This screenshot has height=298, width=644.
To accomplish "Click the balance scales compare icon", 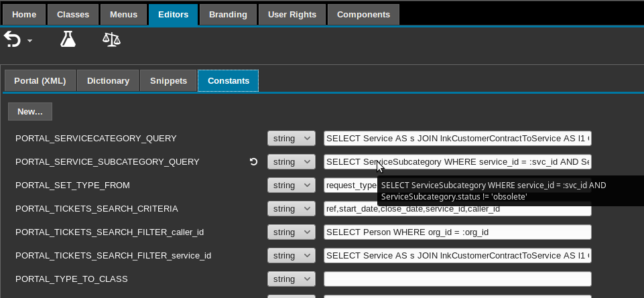I will pyautogui.click(x=111, y=40).
